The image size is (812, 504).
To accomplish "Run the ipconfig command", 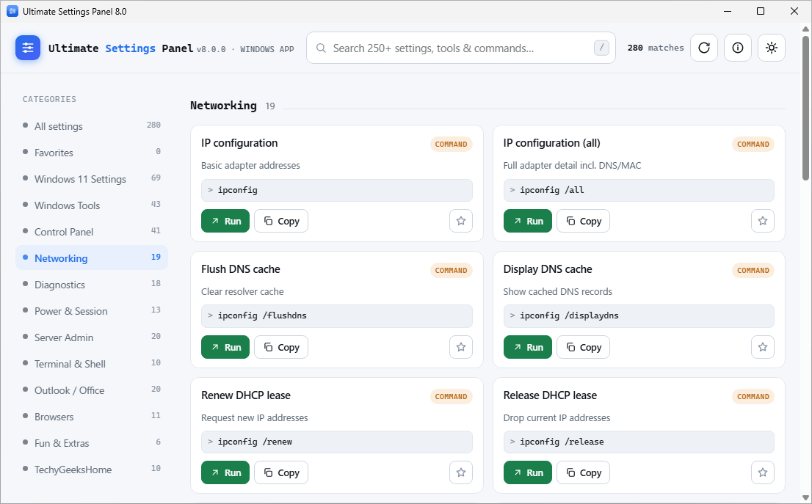I will [225, 221].
